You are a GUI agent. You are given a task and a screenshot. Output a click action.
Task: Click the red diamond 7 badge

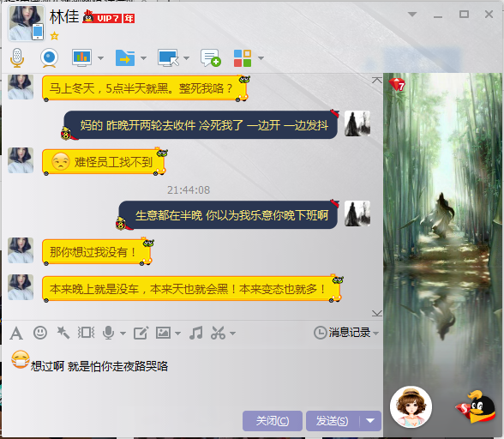pyautogui.click(x=397, y=84)
